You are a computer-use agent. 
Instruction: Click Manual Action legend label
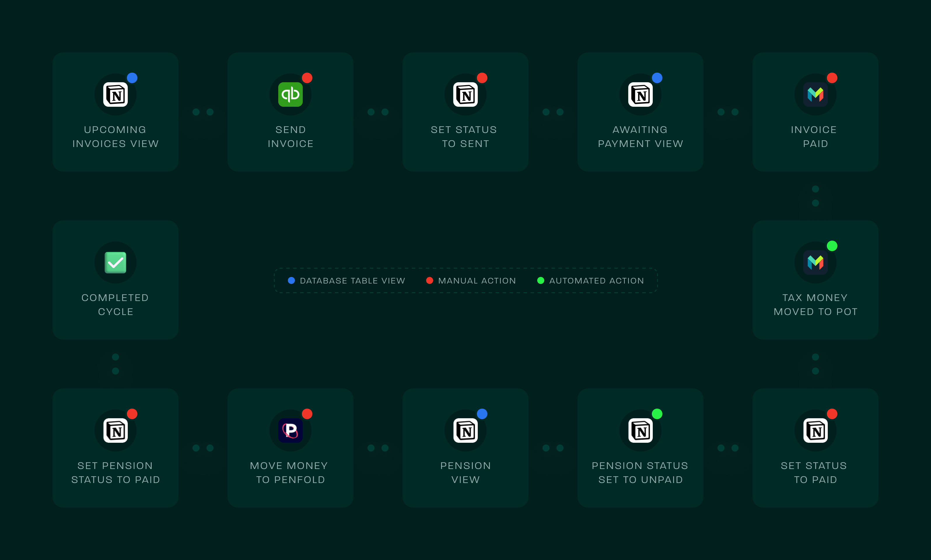(x=477, y=281)
